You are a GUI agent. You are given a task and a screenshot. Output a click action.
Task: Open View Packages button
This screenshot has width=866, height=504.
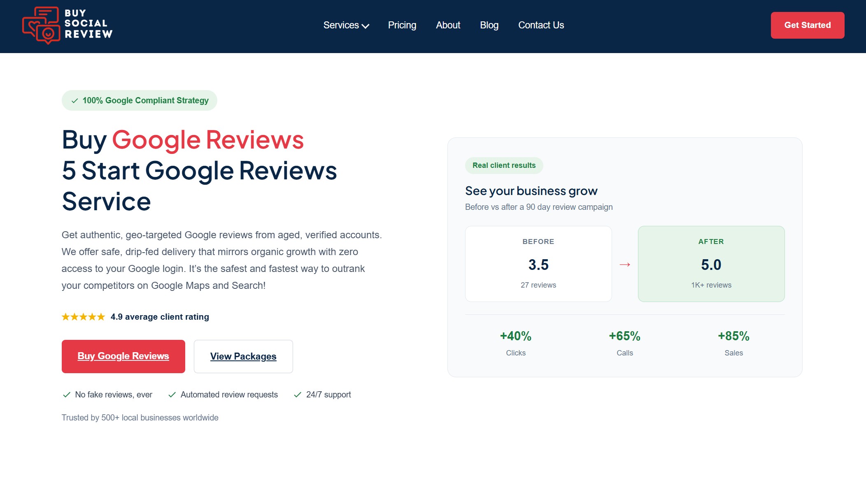[x=243, y=356]
